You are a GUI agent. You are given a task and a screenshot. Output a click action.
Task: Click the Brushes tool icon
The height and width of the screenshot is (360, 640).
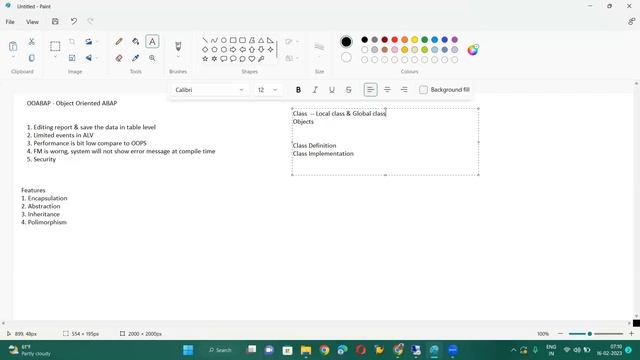[x=178, y=46]
